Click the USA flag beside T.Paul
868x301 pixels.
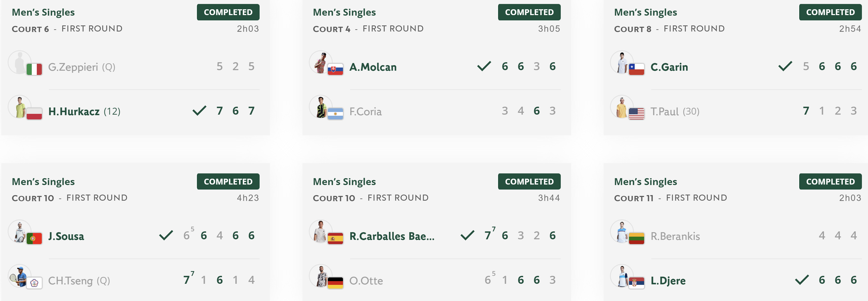[636, 114]
